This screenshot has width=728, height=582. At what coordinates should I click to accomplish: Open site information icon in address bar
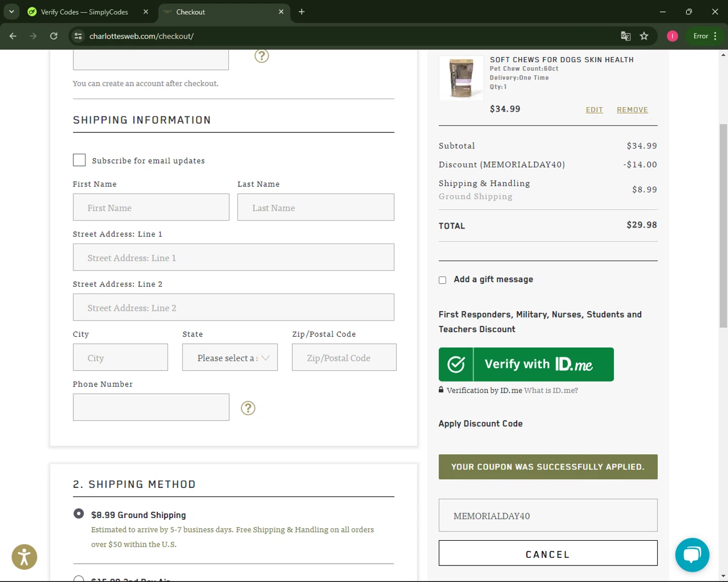click(x=78, y=36)
